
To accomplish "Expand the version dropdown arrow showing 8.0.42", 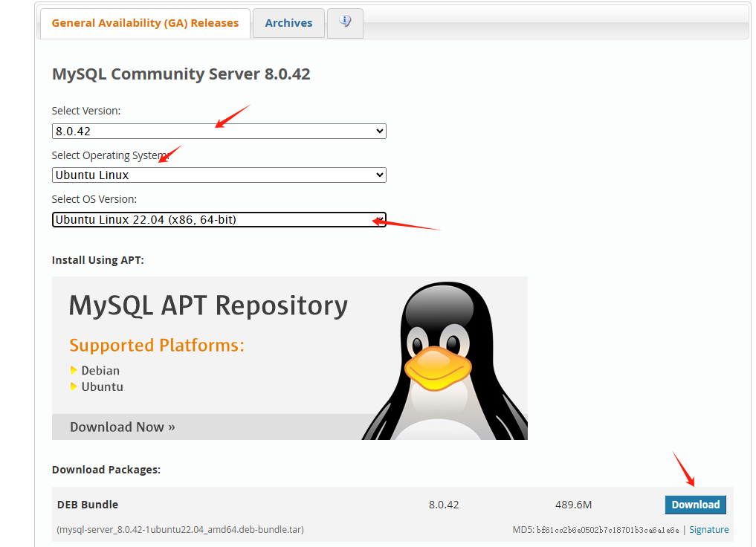I will (378, 131).
